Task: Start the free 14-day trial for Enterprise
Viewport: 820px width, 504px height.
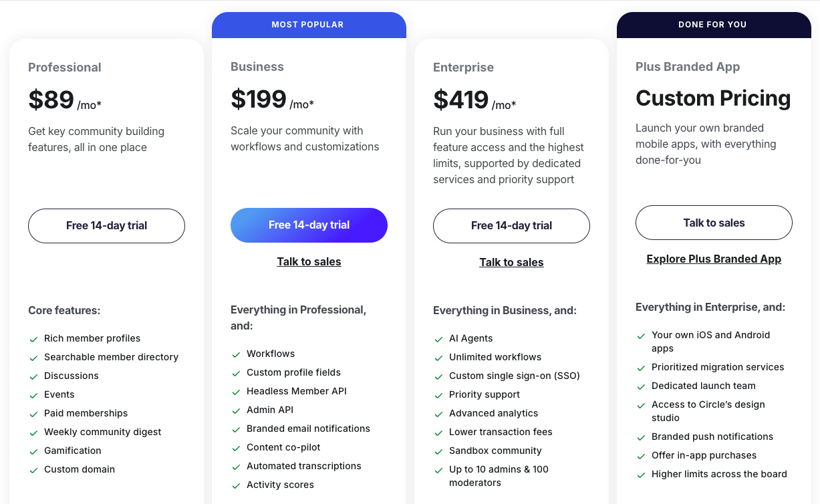Action: (511, 226)
